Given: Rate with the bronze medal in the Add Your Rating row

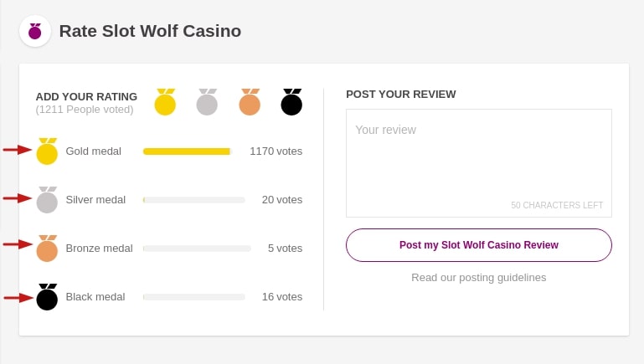Looking at the screenshot, I should [250, 103].
